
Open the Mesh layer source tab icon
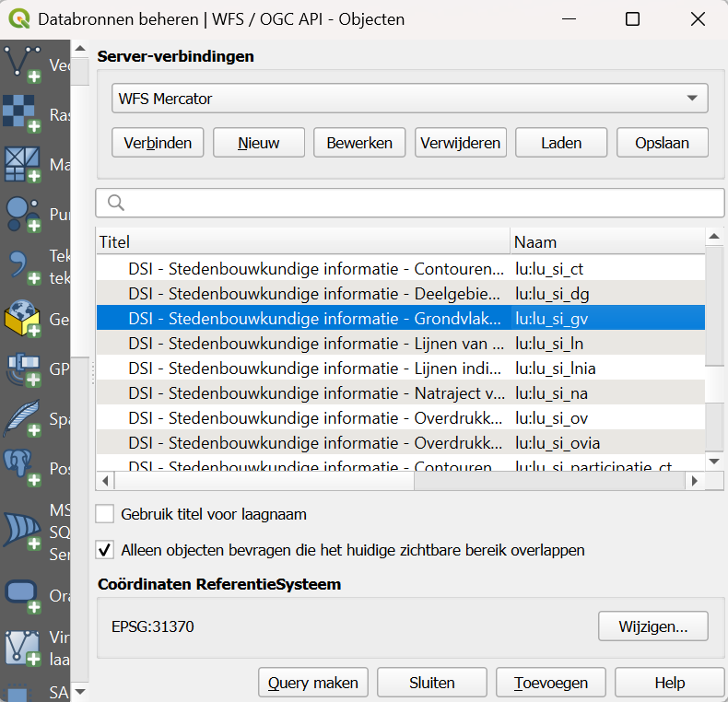coord(22,164)
